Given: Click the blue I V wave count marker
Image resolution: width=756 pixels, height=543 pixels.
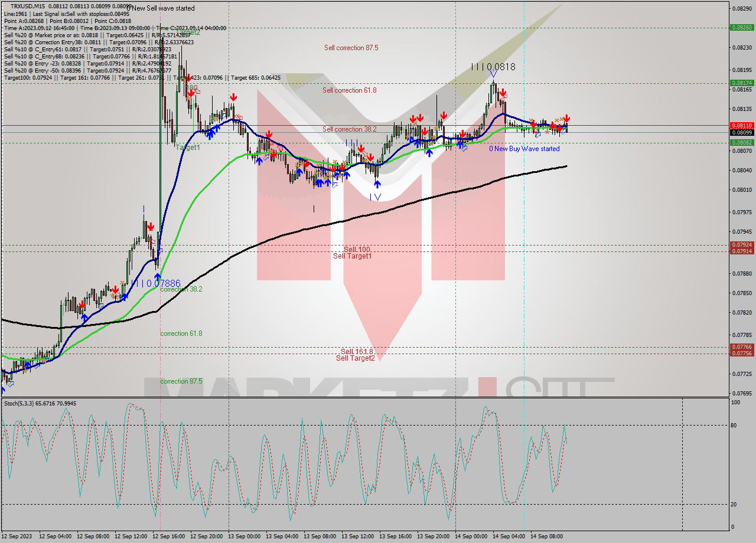Looking at the screenshot, I should [375, 197].
